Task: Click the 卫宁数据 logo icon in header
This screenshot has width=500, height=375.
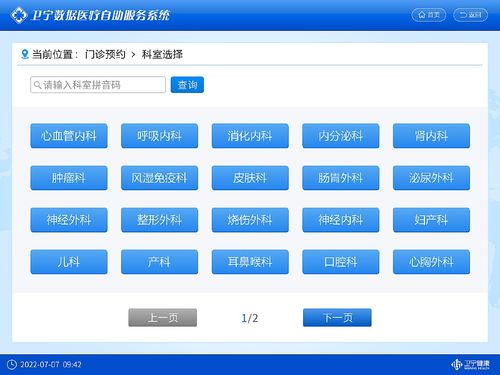Action: click(x=19, y=15)
